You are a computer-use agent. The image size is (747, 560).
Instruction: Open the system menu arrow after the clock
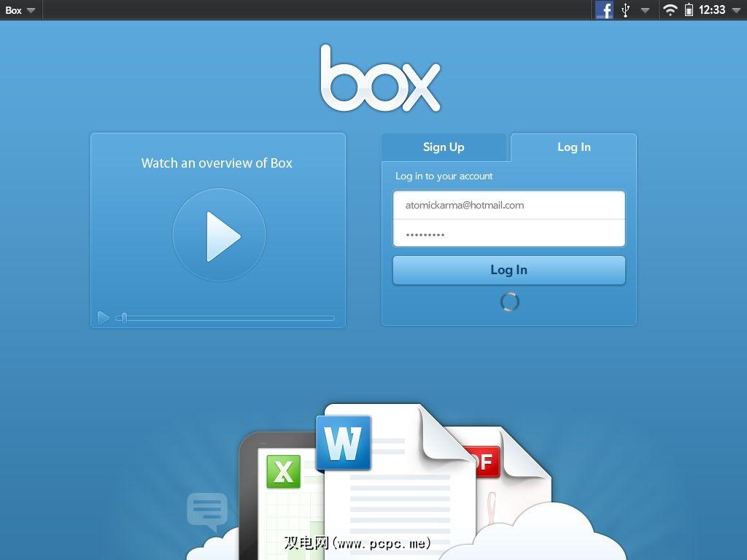click(736, 10)
